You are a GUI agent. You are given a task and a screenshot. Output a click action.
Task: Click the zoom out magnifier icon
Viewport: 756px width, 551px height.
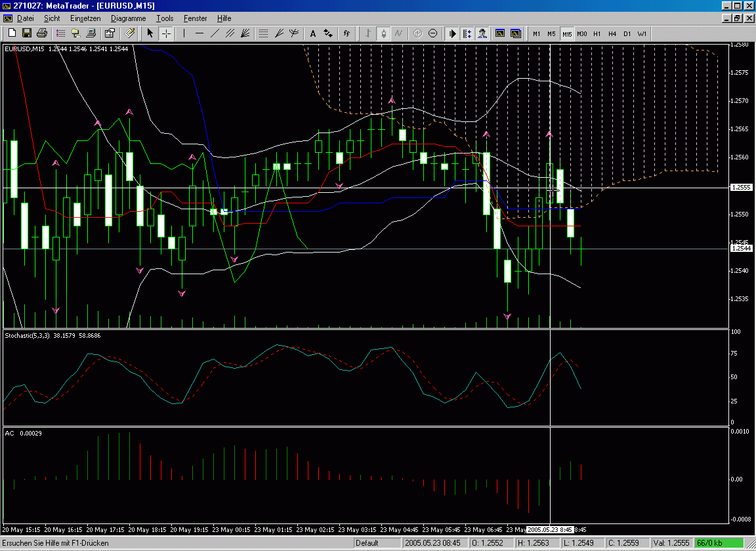coord(433,33)
